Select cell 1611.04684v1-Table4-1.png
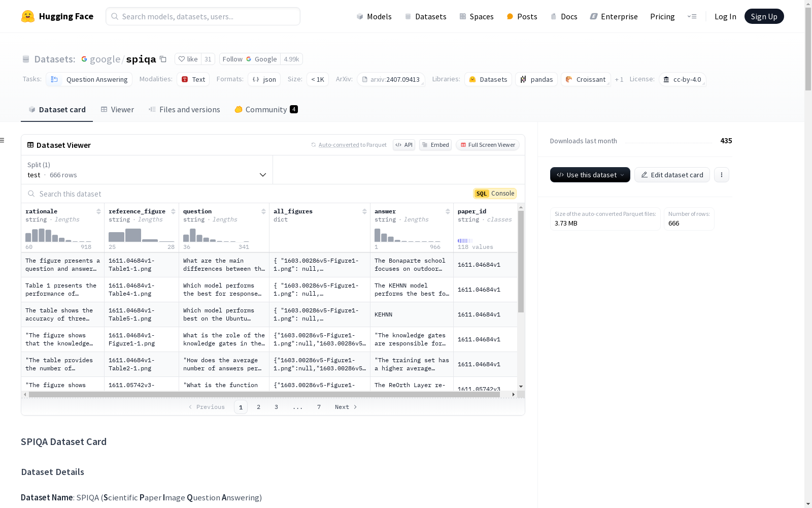The width and height of the screenshot is (812, 508). click(142, 290)
